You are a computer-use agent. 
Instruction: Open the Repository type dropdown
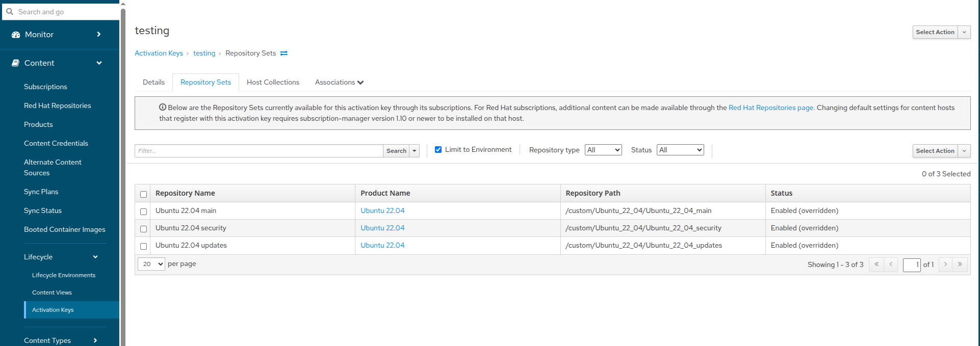pos(603,150)
